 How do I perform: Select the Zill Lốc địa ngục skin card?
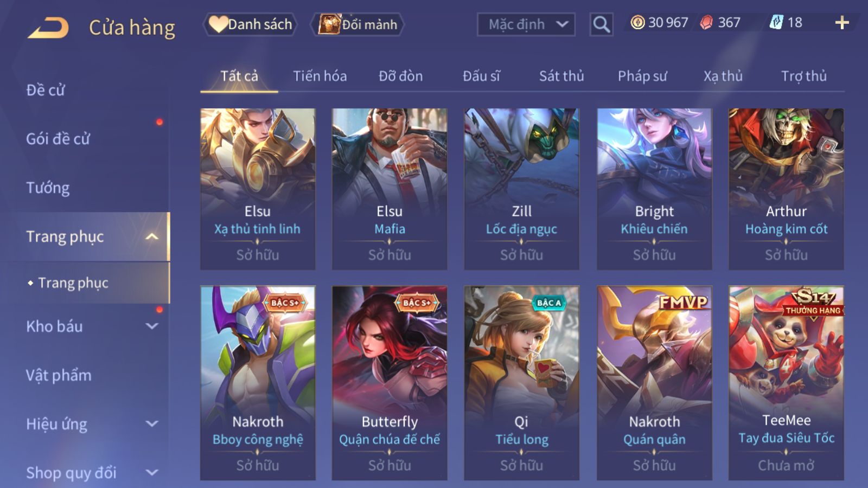521,189
